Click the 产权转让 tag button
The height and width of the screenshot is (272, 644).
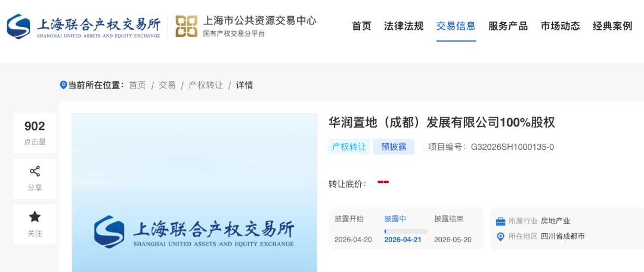(349, 147)
